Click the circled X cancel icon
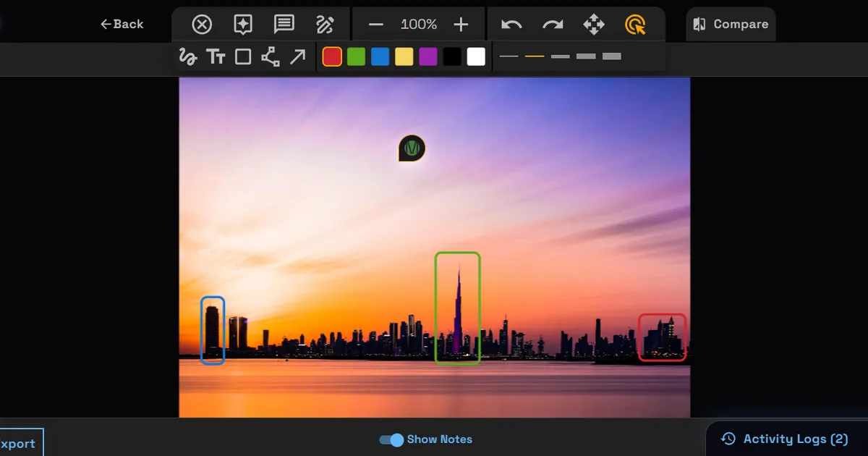The height and width of the screenshot is (456, 868). [x=202, y=25]
